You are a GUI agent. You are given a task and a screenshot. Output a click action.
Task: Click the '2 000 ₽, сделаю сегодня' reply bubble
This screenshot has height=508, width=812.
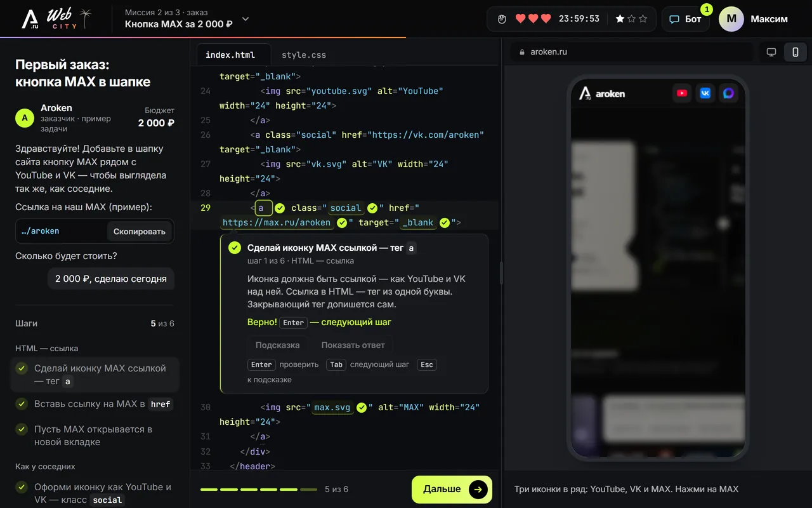[111, 279]
